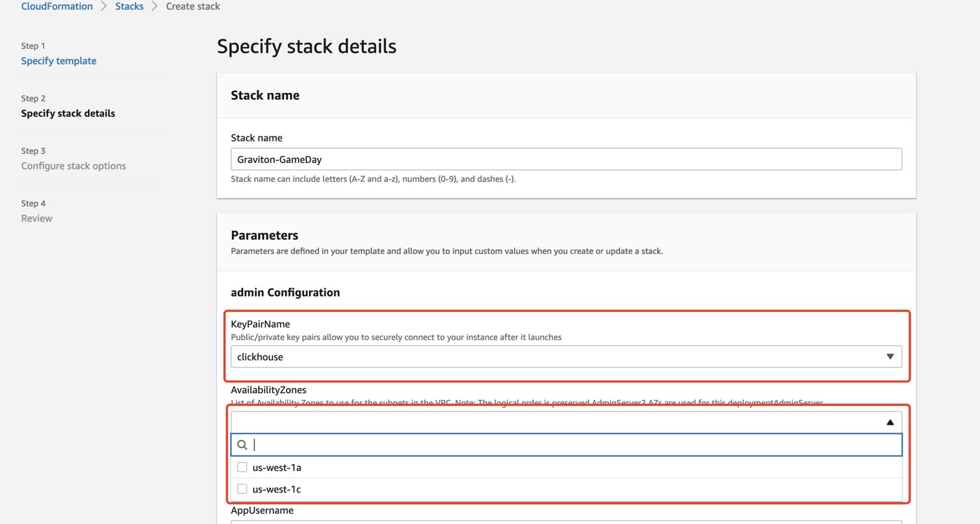This screenshot has height=524, width=980.
Task: Collapse AvailabilityZones list with the up arrow
Action: click(890, 422)
